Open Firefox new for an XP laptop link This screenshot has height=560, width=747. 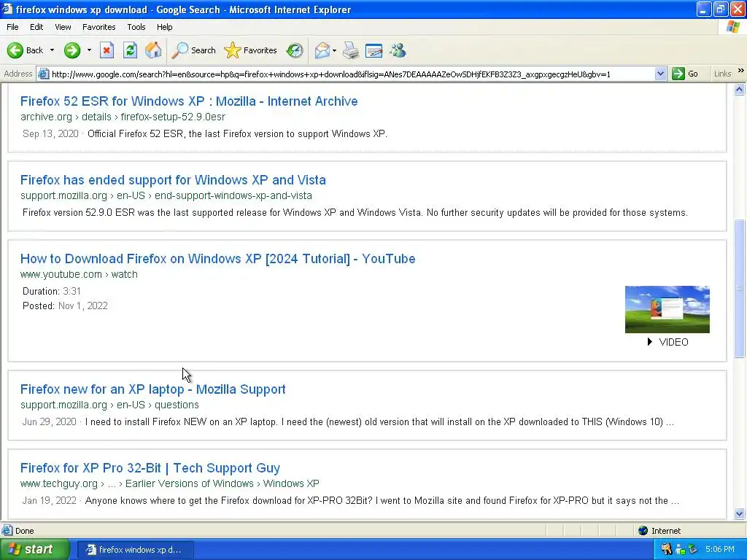[153, 389]
